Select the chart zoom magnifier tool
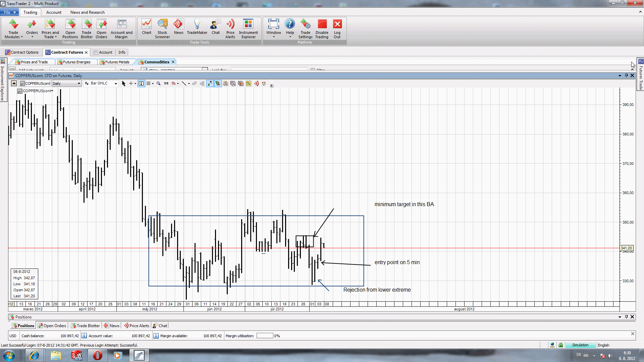644x362 pixels. click(x=159, y=83)
